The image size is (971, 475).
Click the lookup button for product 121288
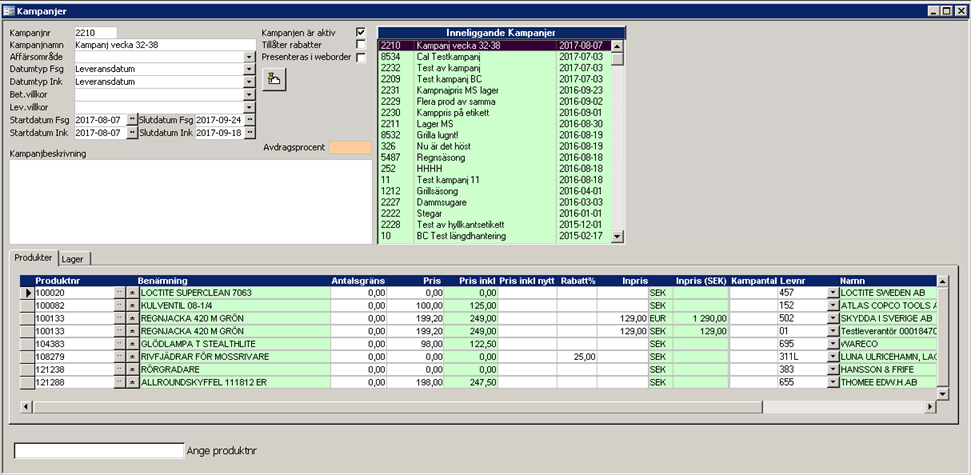click(119, 382)
